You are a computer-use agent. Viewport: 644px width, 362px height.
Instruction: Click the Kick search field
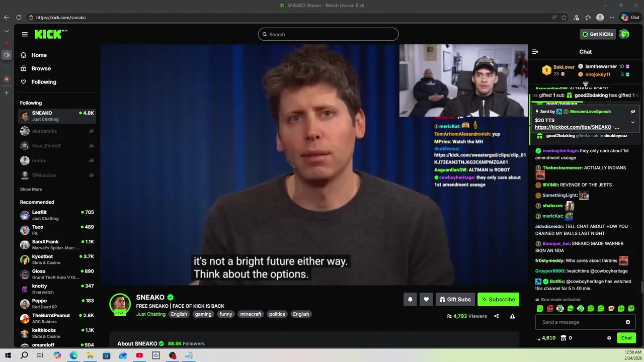[328, 34]
